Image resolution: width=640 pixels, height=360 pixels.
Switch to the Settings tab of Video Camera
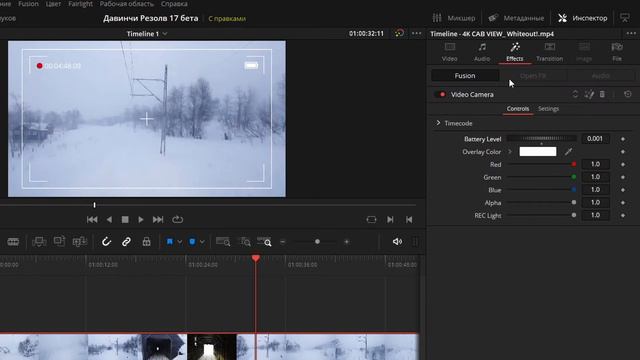pyautogui.click(x=548, y=109)
